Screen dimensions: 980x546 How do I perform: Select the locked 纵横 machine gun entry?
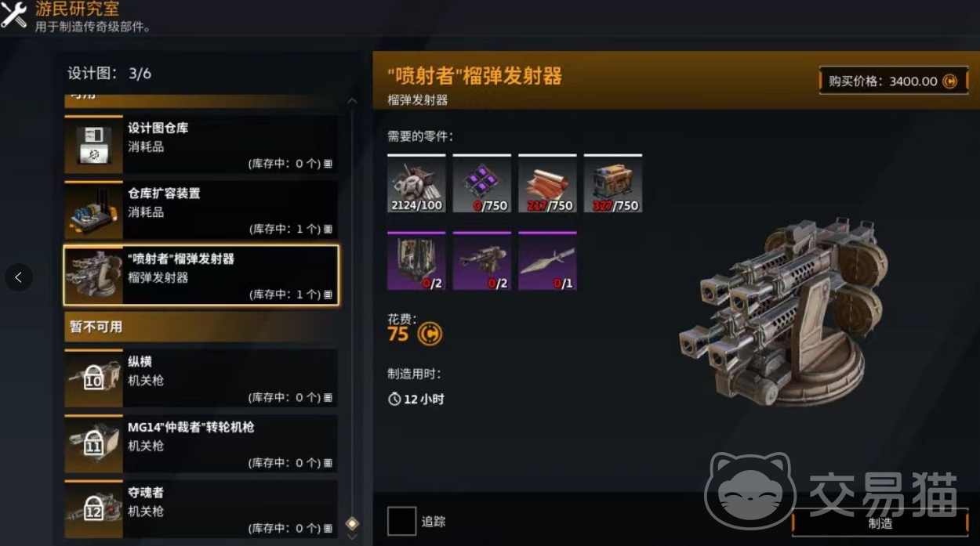pos(201,378)
